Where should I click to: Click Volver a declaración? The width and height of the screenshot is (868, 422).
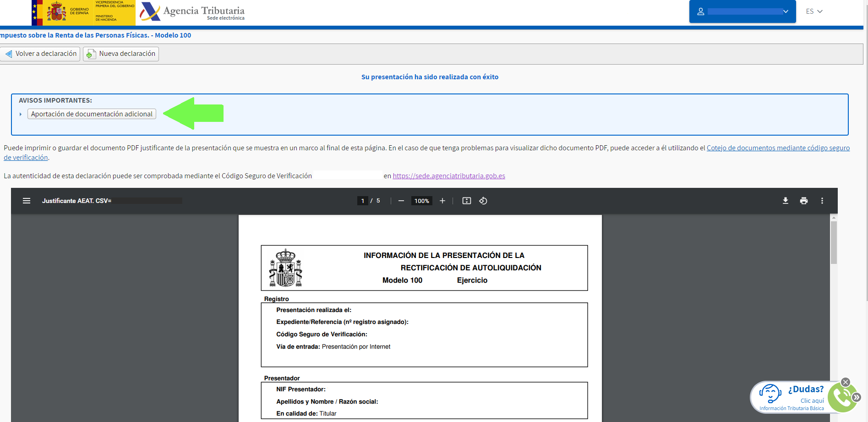pos(40,54)
